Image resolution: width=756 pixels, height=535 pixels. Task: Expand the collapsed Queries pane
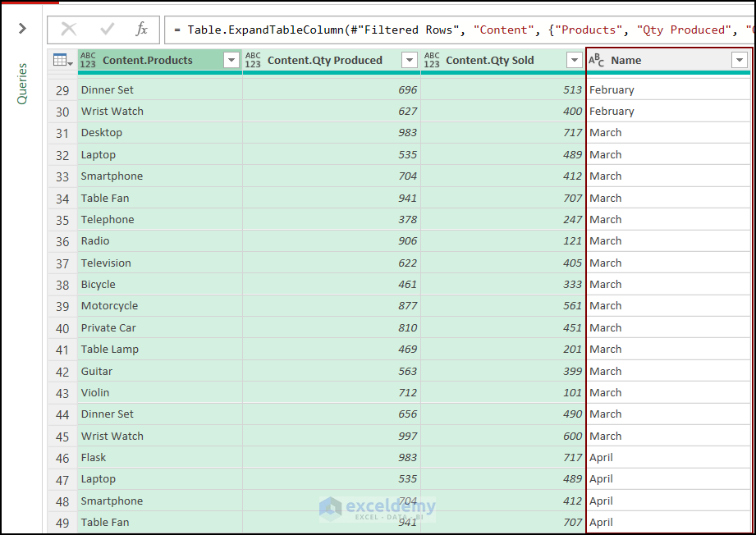22,29
